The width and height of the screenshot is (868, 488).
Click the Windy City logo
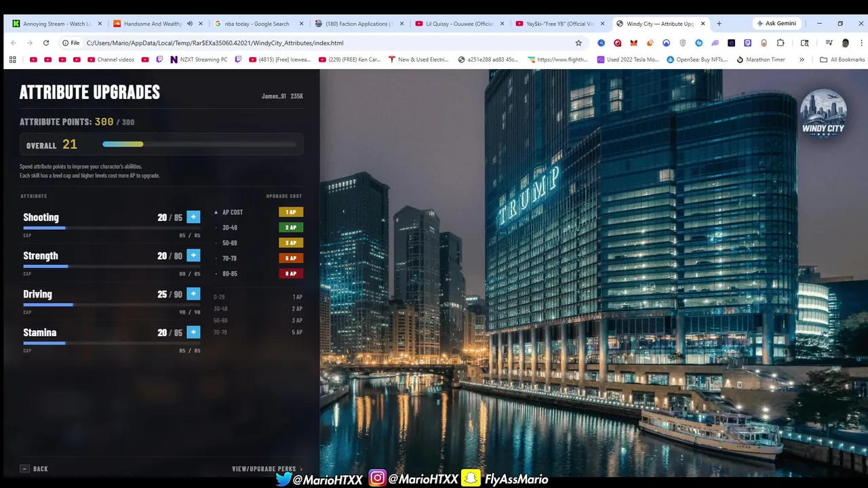823,113
